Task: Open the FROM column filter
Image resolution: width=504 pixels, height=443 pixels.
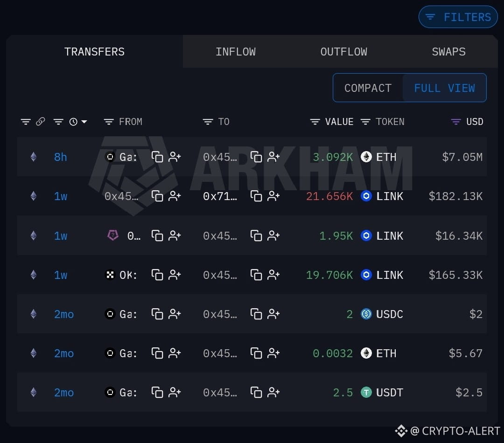Action: click(x=109, y=122)
